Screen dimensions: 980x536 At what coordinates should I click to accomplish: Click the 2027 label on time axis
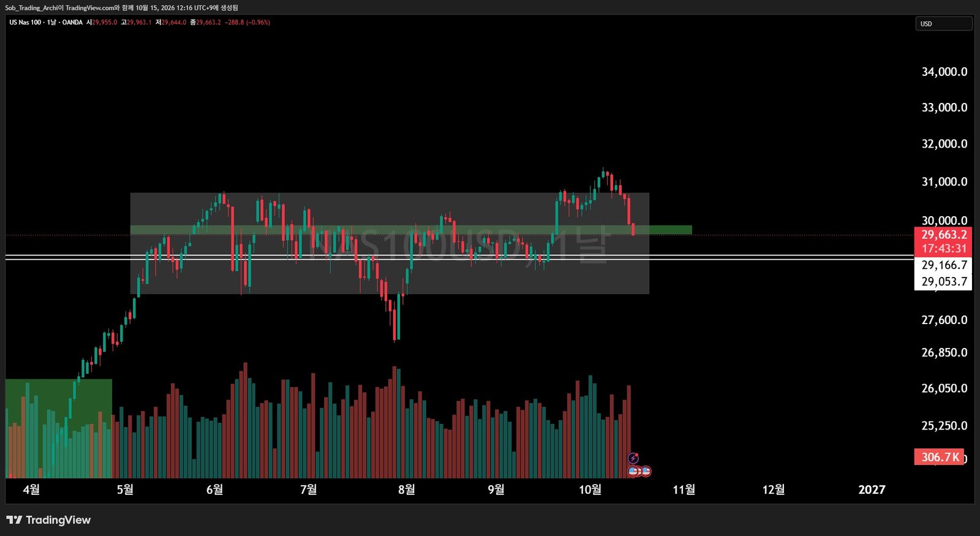point(872,489)
